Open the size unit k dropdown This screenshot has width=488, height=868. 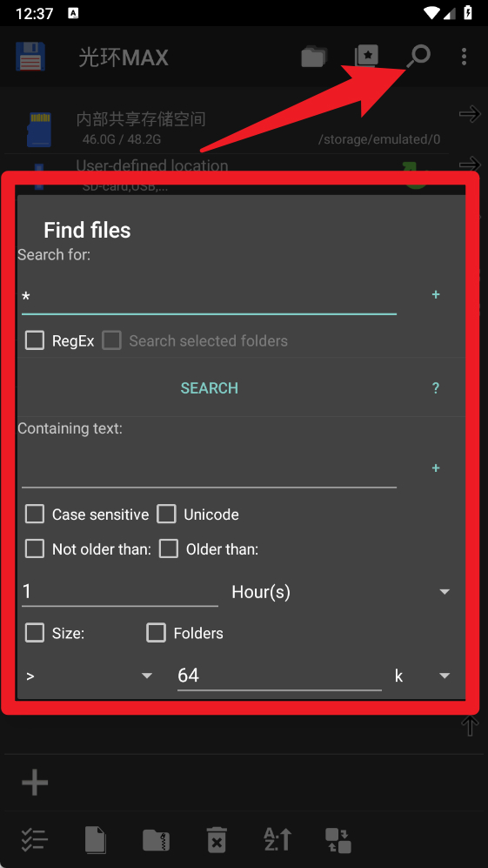click(x=422, y=676)
